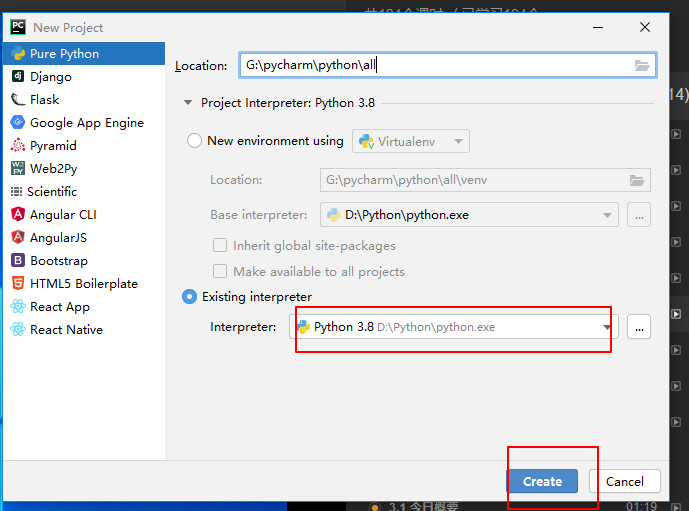689x511 pixels.
Task: Select Scientific in the project type list
Action: pos(52,192)
